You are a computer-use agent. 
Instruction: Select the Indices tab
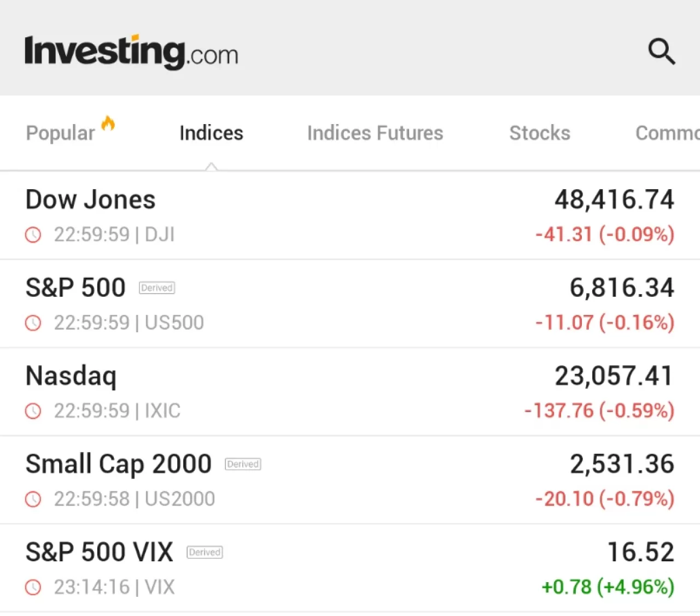[x=211, y=133]
